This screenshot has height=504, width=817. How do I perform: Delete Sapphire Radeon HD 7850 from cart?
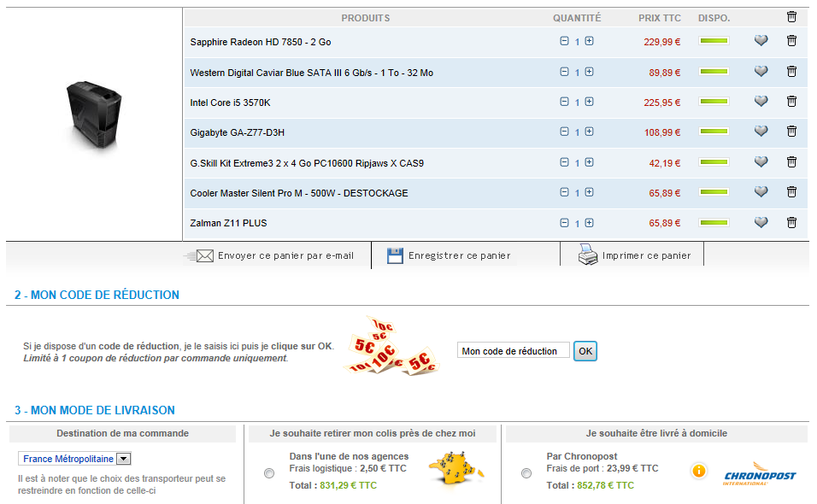(791, 41)
